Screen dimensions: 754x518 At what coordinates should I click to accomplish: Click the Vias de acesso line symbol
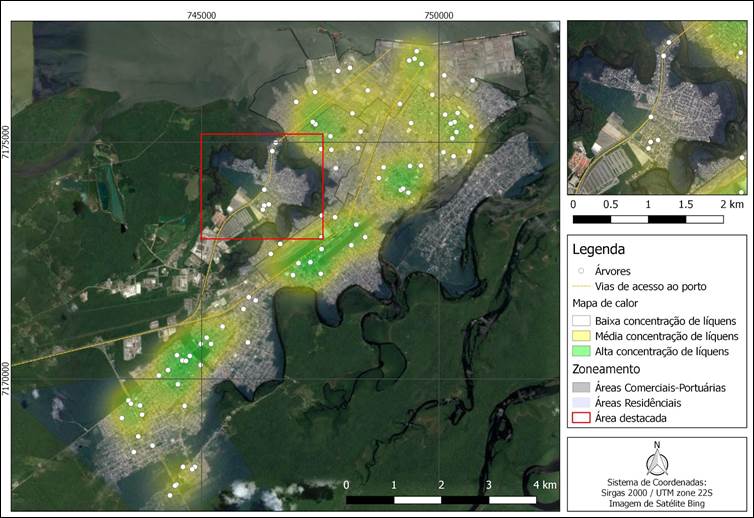pyautogui.click(x=580, y=286)
